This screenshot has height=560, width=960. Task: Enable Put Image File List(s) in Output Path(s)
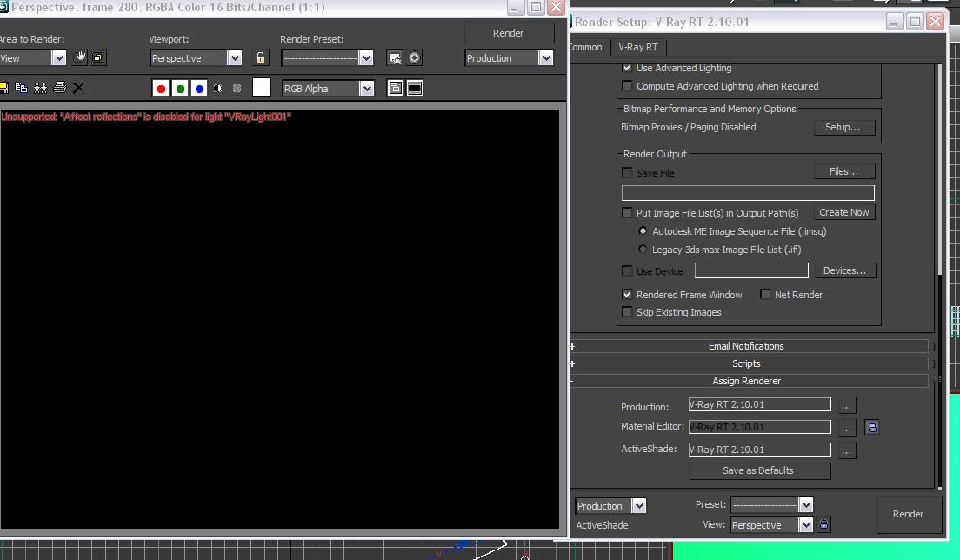627,212
